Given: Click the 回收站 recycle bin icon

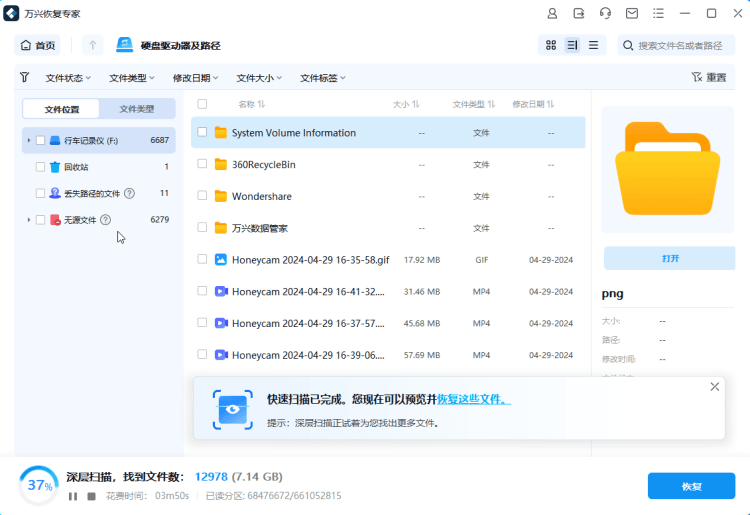Looking at the screenshot, I should point(55,167).
